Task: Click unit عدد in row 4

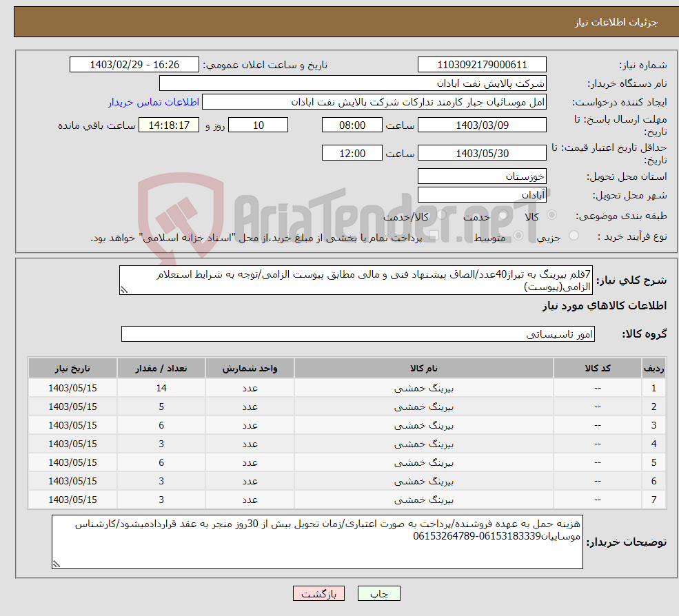Action: click(250, 444)
